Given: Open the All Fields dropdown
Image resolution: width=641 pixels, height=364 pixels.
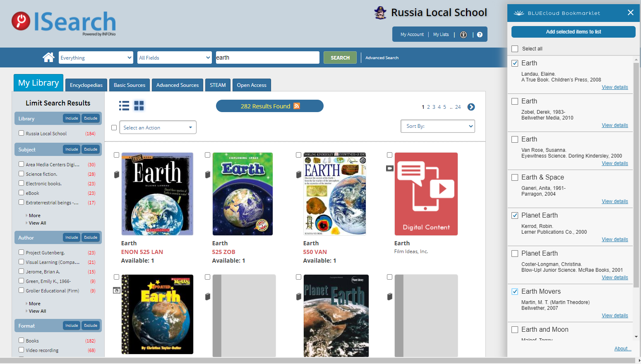Looking at the screenshot, I should [x=175, y=57].
